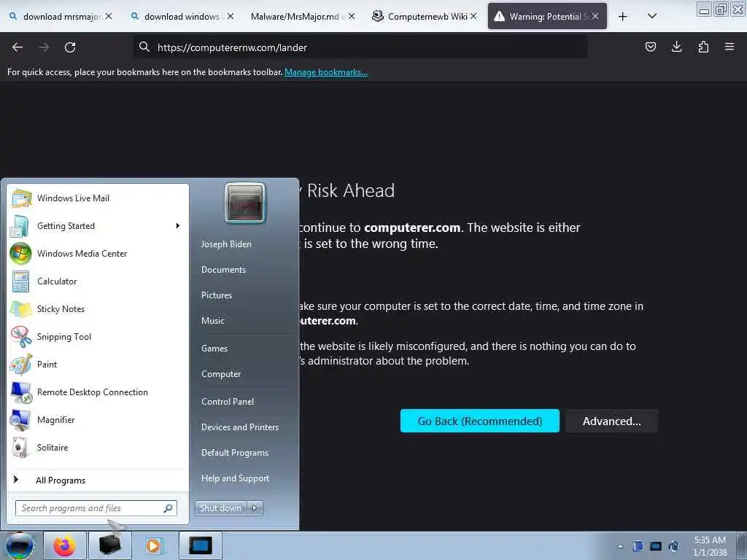The width and height of the screenshot is (747, 560).
Task: Open Remote Desktop Connection
Action: coord(98,392)
